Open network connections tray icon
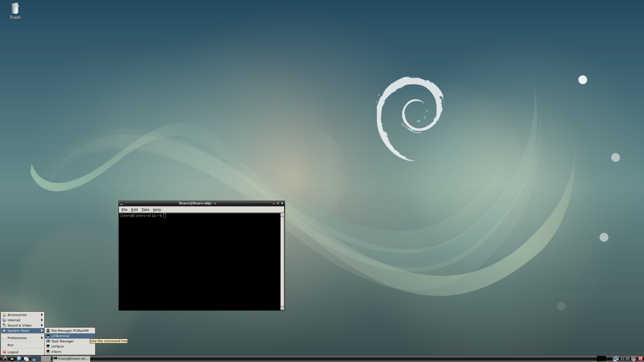Image resolution: width=644 pixels, height=362 pixels. 616,359
